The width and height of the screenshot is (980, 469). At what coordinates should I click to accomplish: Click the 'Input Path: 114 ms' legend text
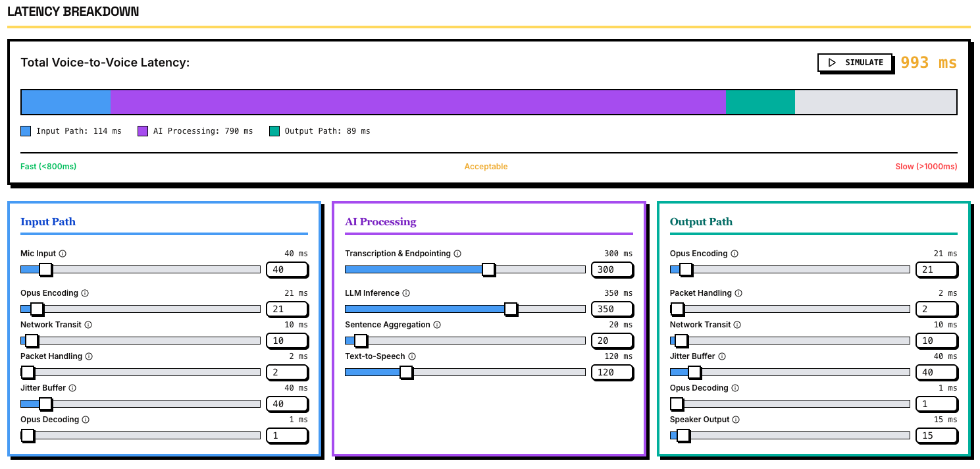(x=79, y=131)
